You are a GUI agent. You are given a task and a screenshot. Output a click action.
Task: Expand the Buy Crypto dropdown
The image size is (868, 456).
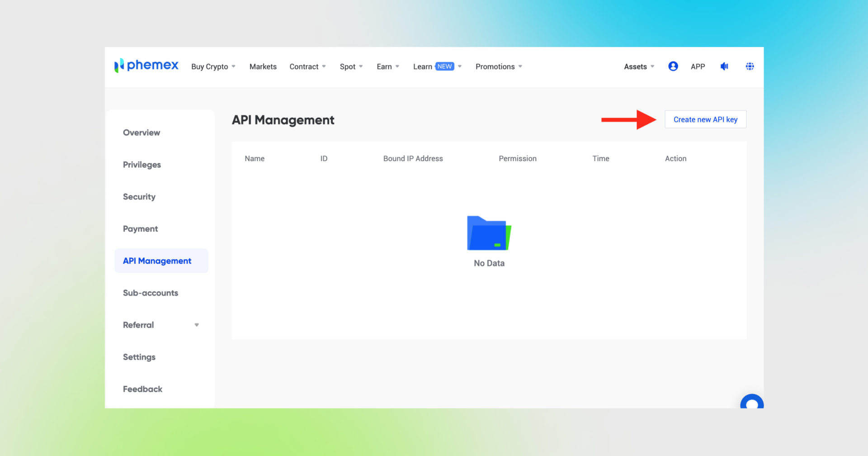(213, 66)
